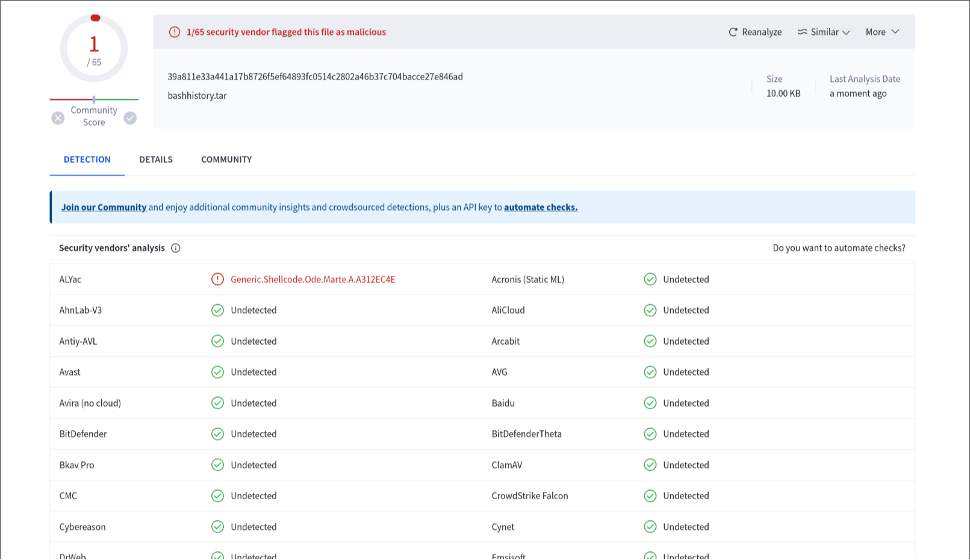
Task: Click the ALYac red detection warning icon
Action: [x=217, y=279]
